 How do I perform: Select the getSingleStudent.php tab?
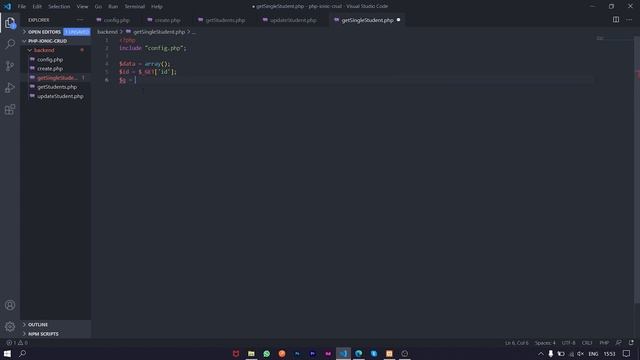pos(367,20)
